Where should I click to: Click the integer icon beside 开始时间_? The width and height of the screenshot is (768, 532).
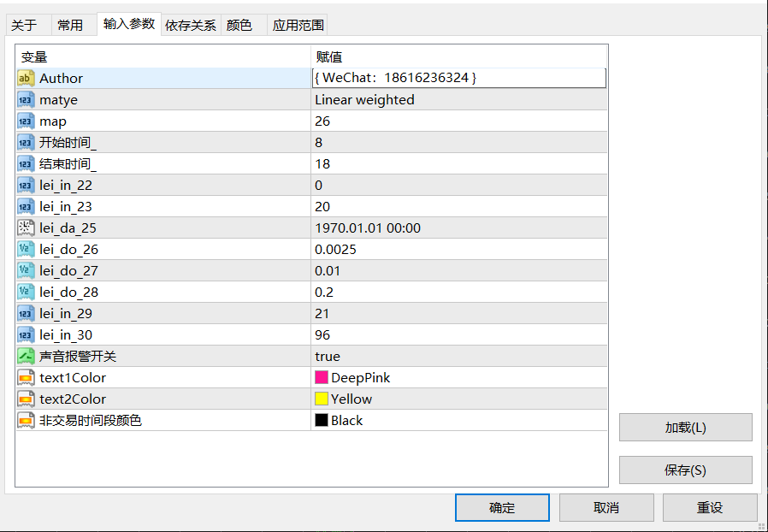(26, 143)
